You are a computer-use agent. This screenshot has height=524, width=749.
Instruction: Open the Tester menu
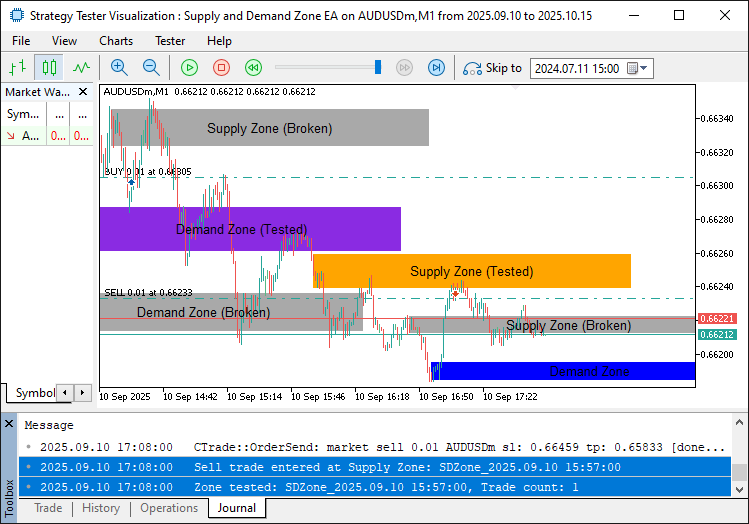click(x=170, y=41)
